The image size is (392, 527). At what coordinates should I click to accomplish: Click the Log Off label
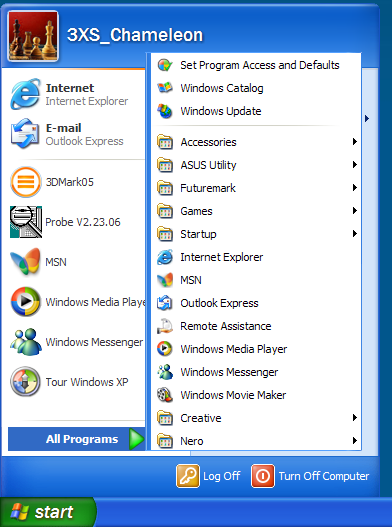point(222,476)
